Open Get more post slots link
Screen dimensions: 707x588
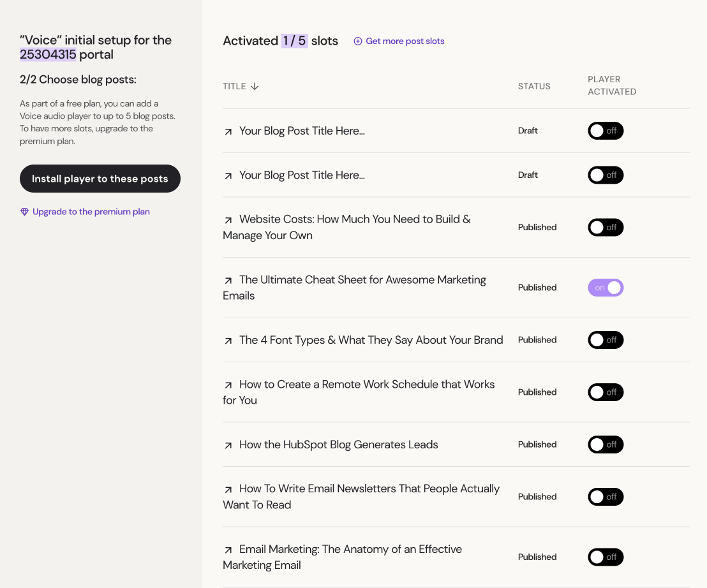coord(405,41)
